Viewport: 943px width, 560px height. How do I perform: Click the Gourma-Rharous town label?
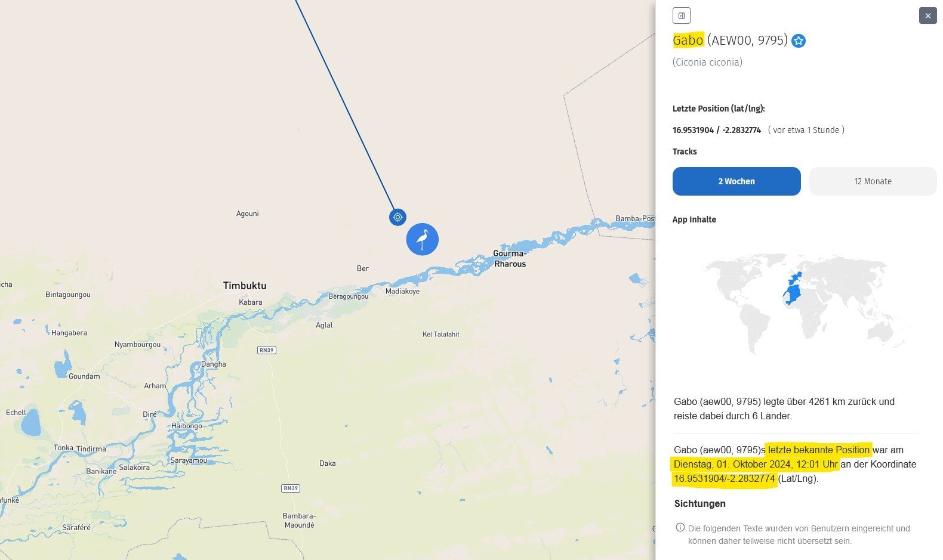tap(510, 259)
